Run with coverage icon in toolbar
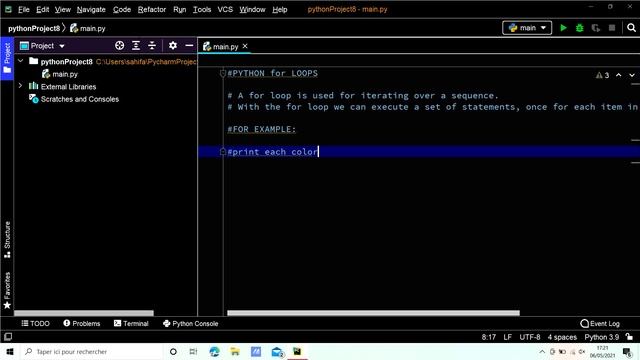 [596, 28]
